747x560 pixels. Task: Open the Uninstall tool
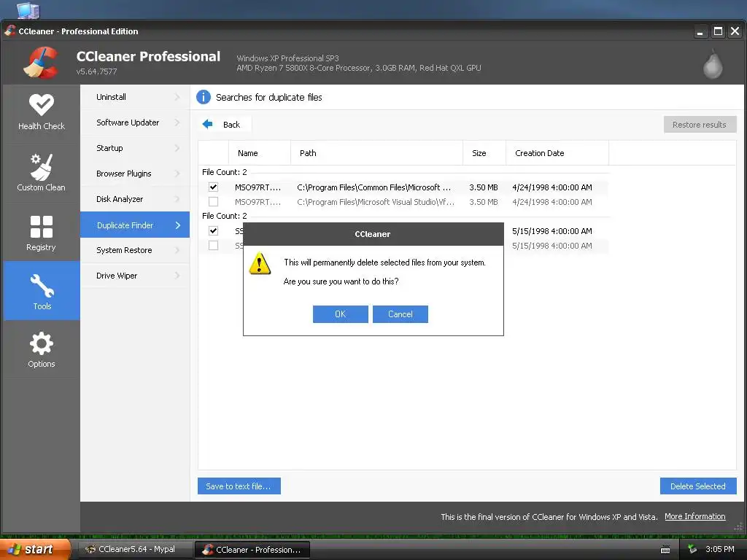(x=135, y=97)
